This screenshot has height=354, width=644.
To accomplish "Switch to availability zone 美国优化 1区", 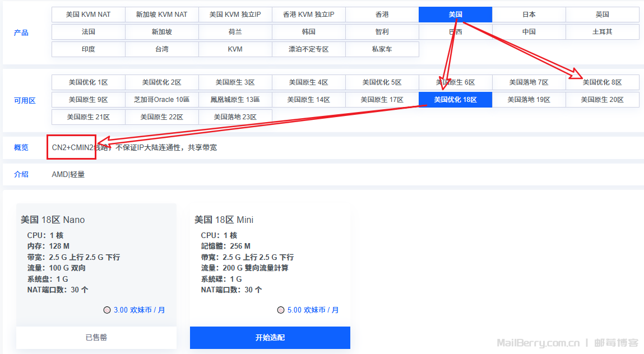I will pyautogui.click(x=88, y=82).
